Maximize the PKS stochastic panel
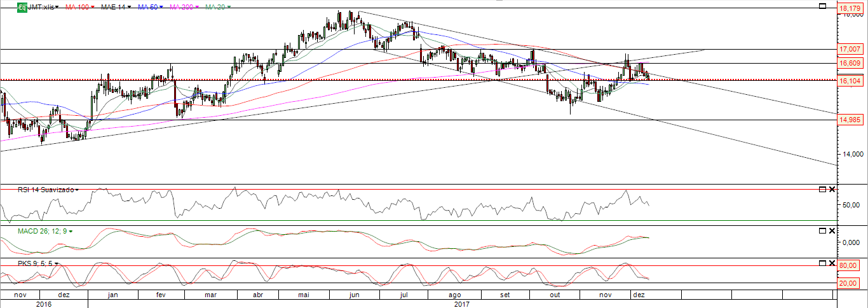 click(822, 263)
